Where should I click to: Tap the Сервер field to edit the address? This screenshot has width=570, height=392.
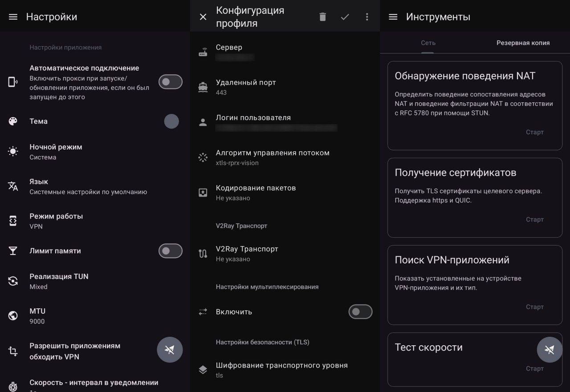coord(267,52)
